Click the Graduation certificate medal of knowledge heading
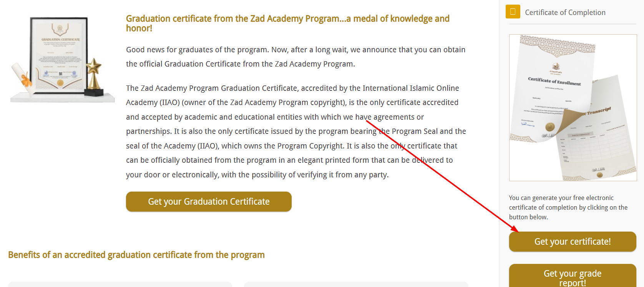The height and width of the screenshot is (287, 644). 287,23
